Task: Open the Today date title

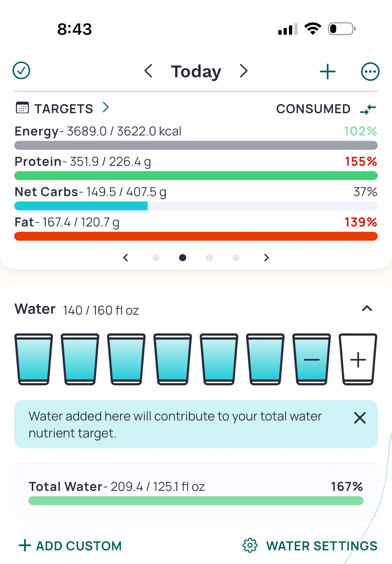Action: [x=196, y=72]
